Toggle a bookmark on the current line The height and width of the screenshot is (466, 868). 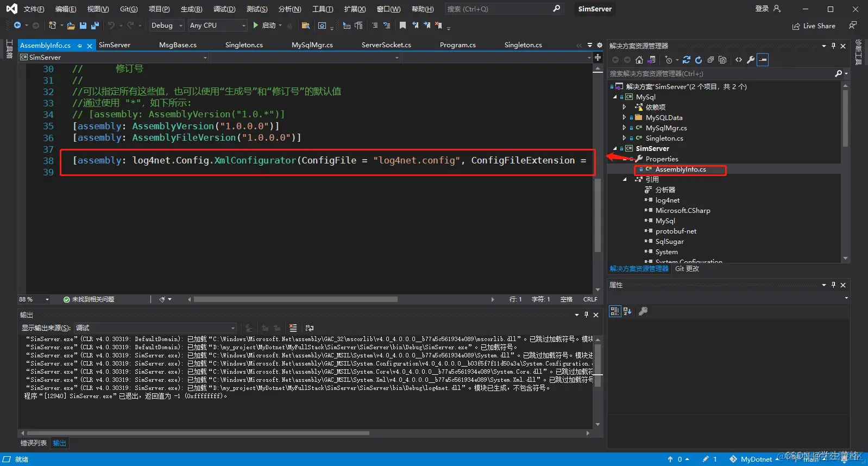click(x=402, y=26)
